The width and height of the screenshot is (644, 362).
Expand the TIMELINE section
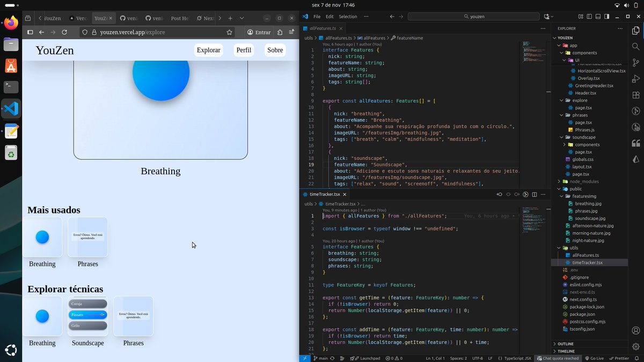tap(590, 351)
